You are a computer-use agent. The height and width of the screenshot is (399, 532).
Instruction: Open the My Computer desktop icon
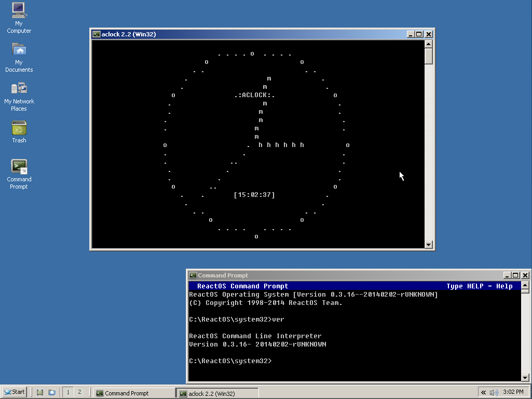click(x=19, y=18)
